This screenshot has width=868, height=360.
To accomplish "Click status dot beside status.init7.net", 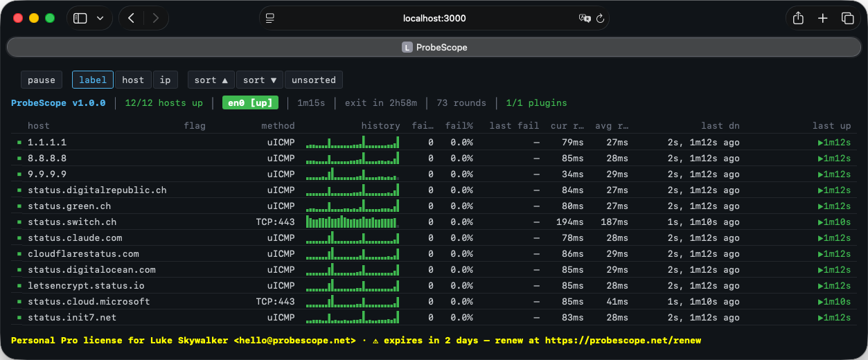I will pyautogui.click(x=20, y=318).
